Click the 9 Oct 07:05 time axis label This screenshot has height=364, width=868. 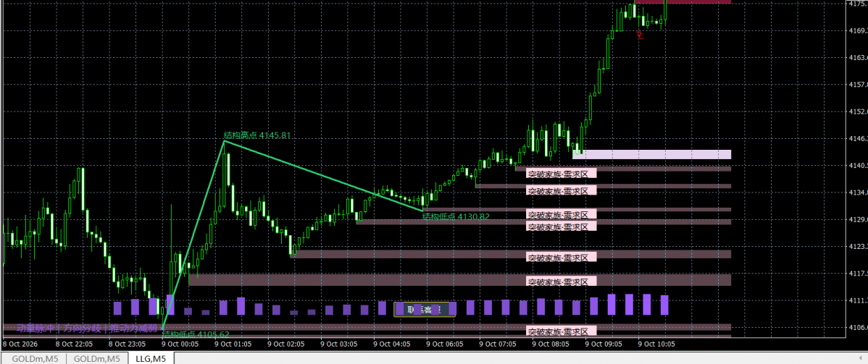point(498,344)
